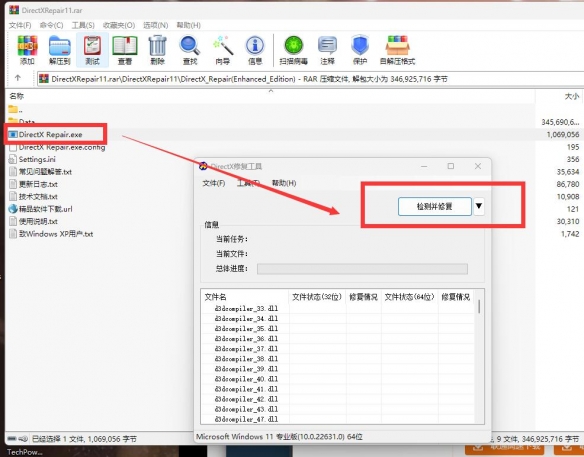Sort file list by 大小 column header
The width and height of the screenshot is (584, 457).
572,96
